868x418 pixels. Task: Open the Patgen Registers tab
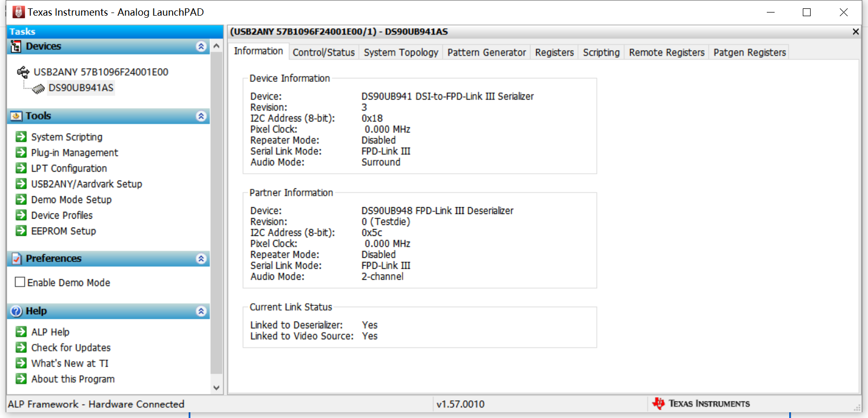tap(750, 52)
